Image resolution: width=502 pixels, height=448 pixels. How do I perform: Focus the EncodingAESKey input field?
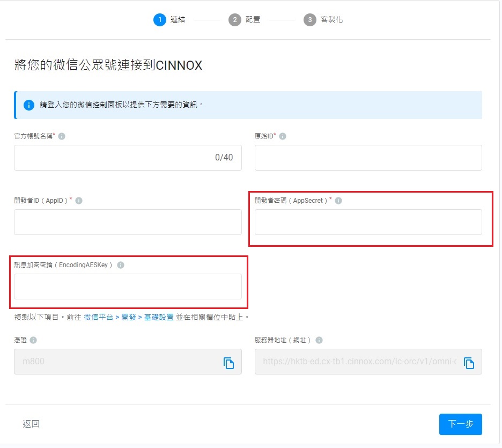[128, 287]
